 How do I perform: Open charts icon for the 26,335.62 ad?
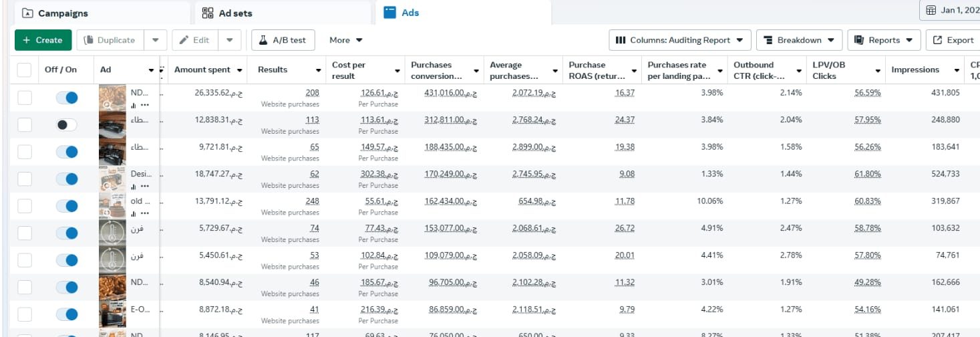point(134,105)
